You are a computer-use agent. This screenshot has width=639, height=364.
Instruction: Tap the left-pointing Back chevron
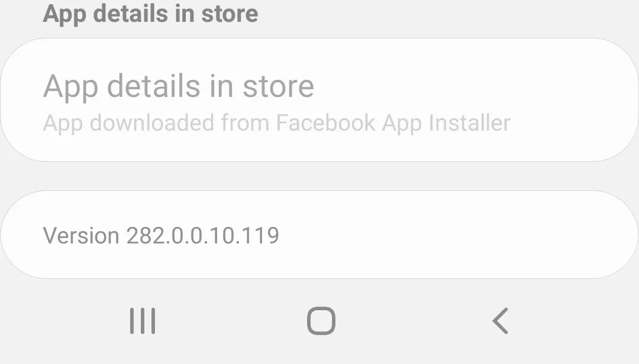[x=500, y=321]
